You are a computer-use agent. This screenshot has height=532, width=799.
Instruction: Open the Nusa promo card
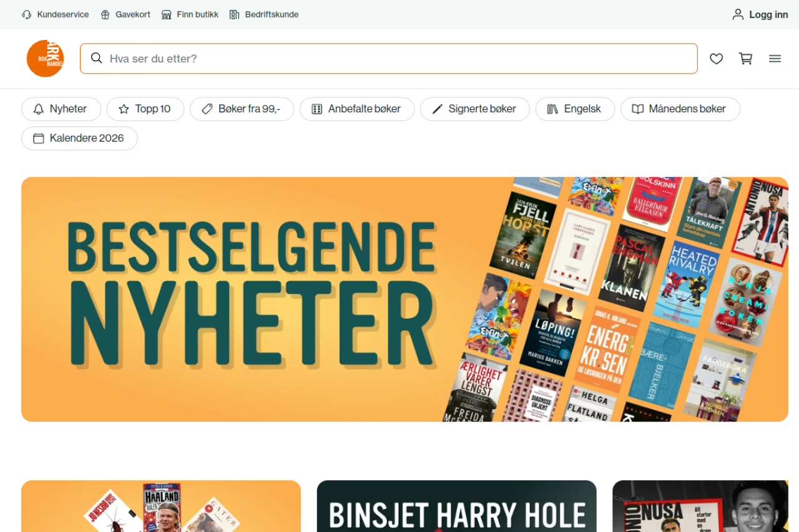700,506
